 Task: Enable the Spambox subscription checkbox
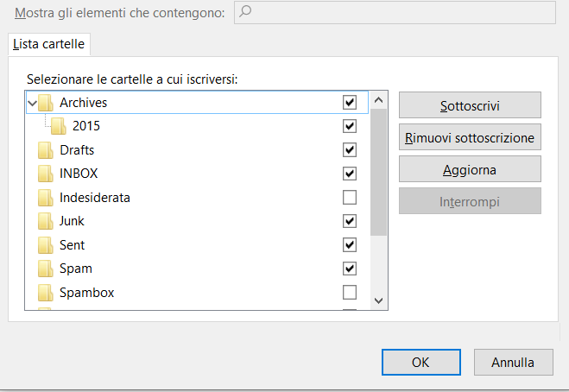(x=350, y=292)
